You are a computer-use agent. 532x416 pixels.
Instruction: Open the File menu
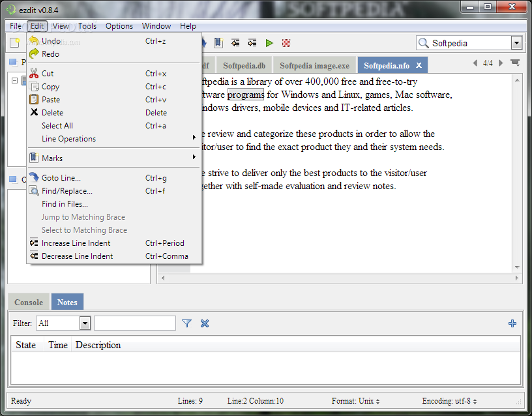point(16,26)
